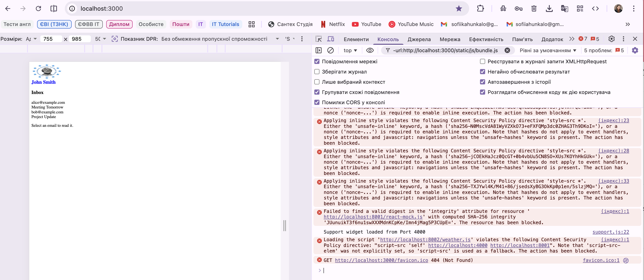Clear the console filter text with the X
The image size is (644, 280).
[x=507, y=51]
